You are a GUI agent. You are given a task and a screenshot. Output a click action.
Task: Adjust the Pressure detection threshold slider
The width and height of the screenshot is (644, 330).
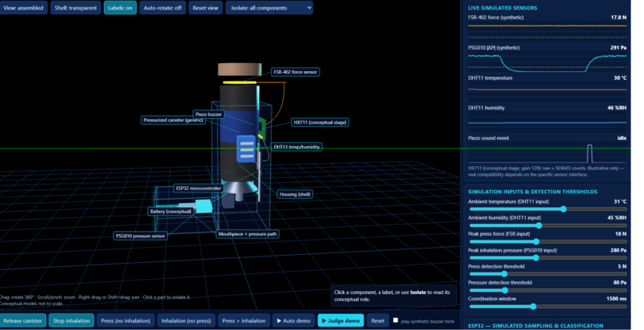click(548, 290)
